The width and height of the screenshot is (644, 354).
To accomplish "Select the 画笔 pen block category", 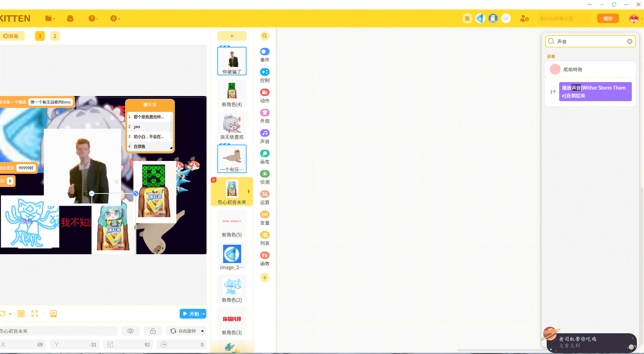I will tap(265, 157).
